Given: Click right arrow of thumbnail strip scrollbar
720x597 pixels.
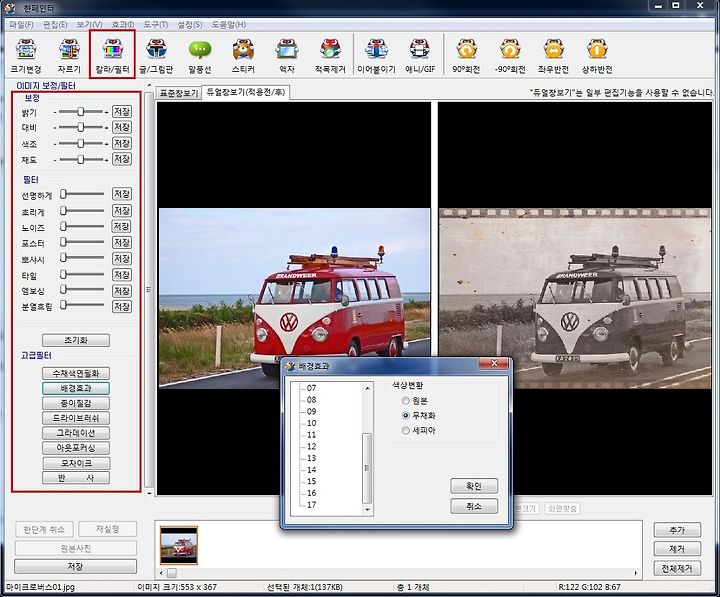Looking at the screenshot, I should pyautogui.click(x=636, y=573).
